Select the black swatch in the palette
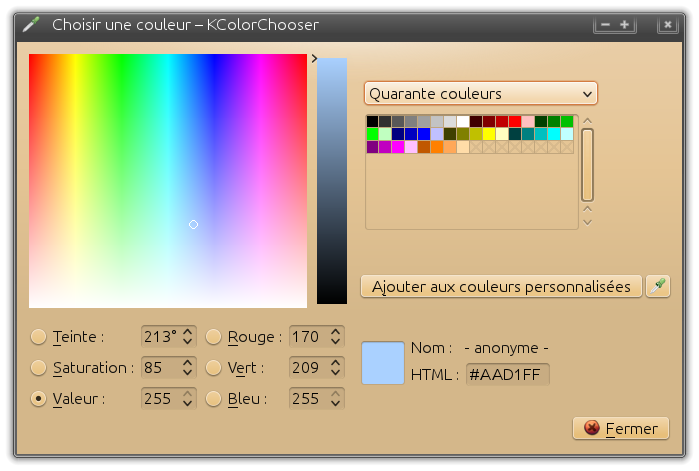Screen dimensions: 699x471 click(373, 121)
